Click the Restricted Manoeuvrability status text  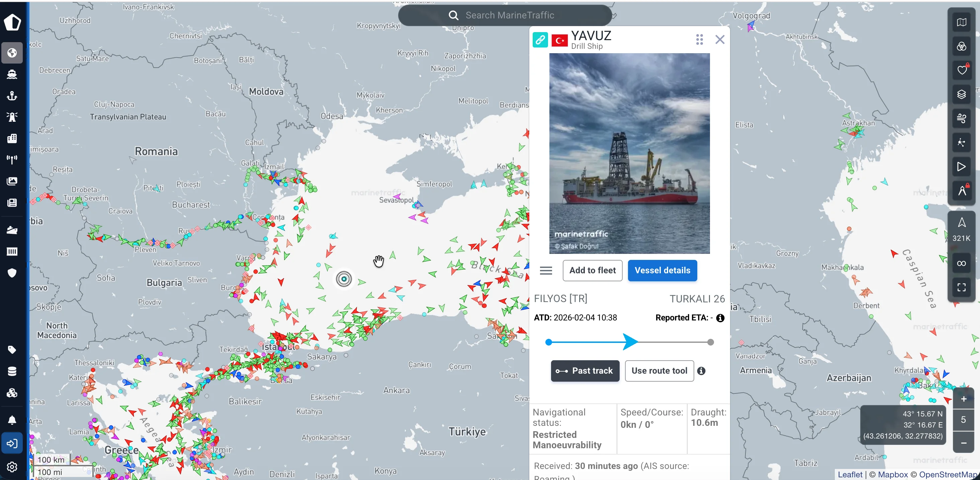coord(567,440)
